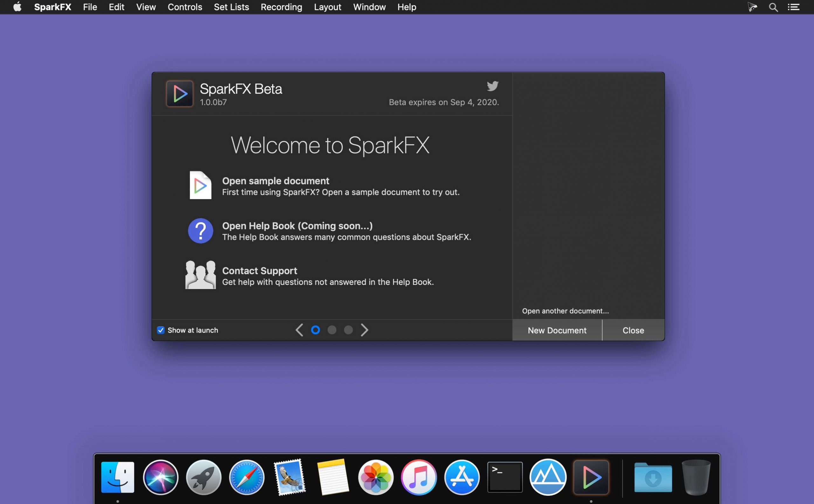Image resolution: width=814 pixels, height=504 pixels.
Task: Open the sample document icon
Action: (x=200, y=185)
